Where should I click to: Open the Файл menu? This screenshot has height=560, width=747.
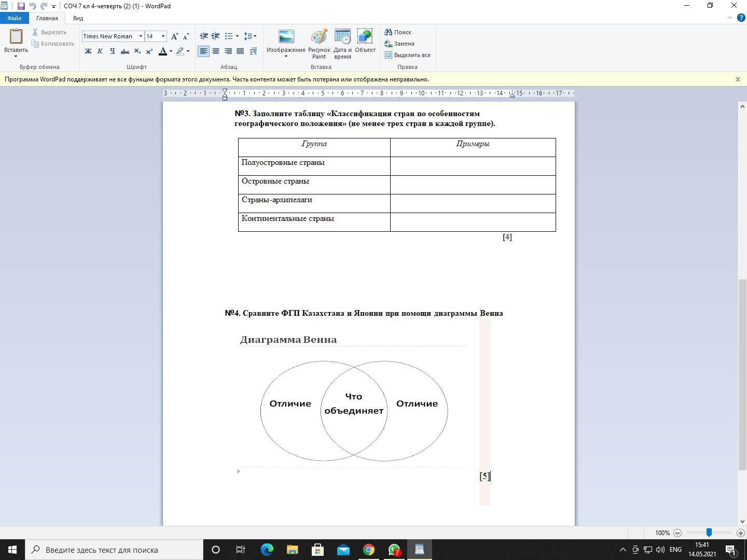[15, 18]
